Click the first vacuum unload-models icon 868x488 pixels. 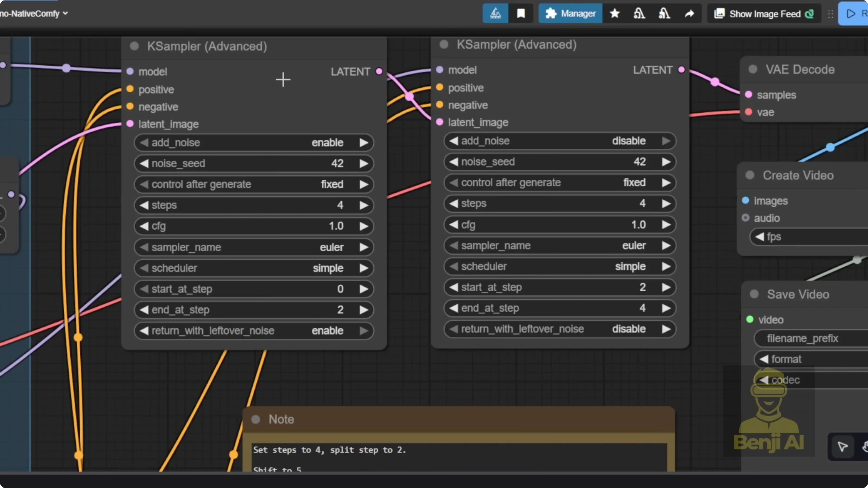tap(639, 13)
